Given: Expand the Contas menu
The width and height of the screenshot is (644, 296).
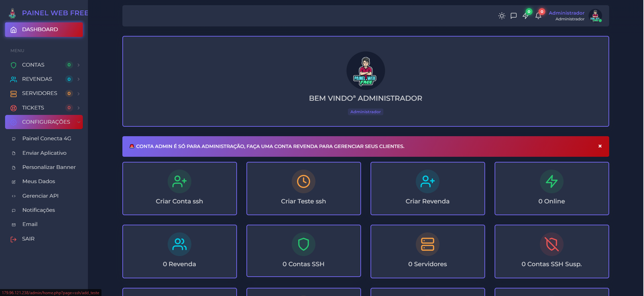Looking at the screenshot, I should (44, 65).
